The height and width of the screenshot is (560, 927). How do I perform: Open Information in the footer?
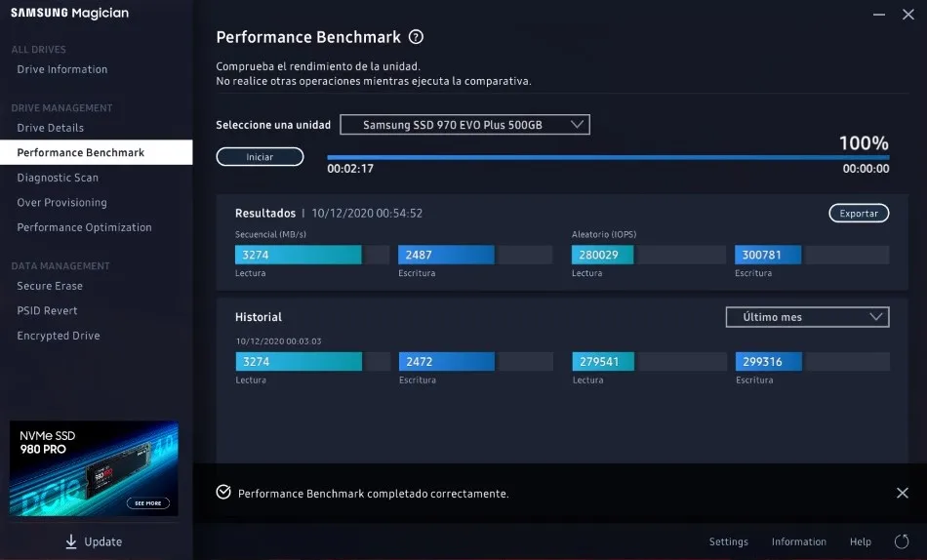pos(799,541)
